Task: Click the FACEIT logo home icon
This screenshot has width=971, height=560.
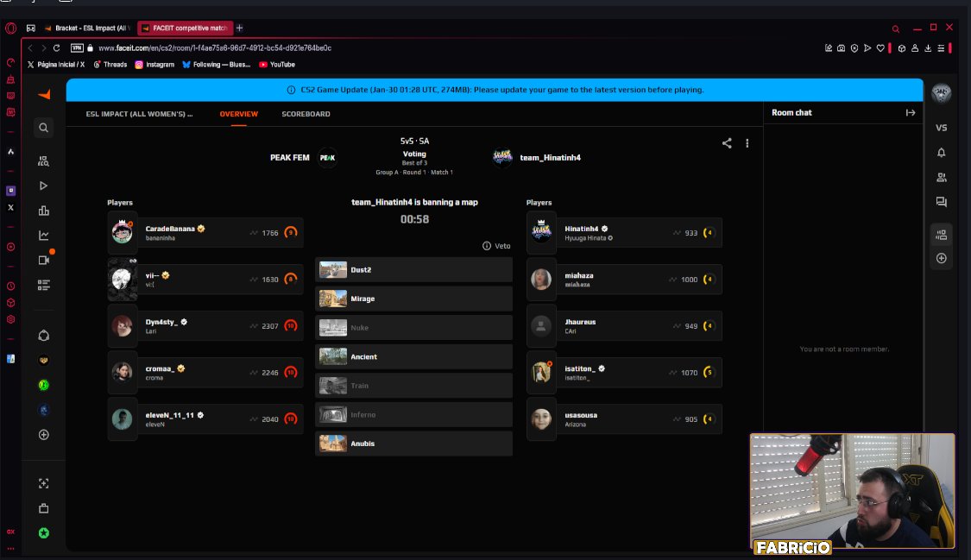Action: (44, 94)
